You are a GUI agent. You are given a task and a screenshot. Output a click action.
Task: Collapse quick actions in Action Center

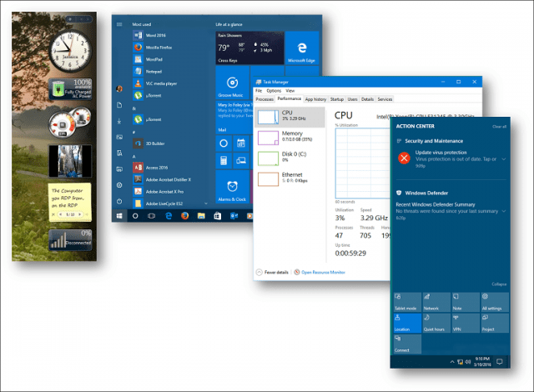[499, 284]
